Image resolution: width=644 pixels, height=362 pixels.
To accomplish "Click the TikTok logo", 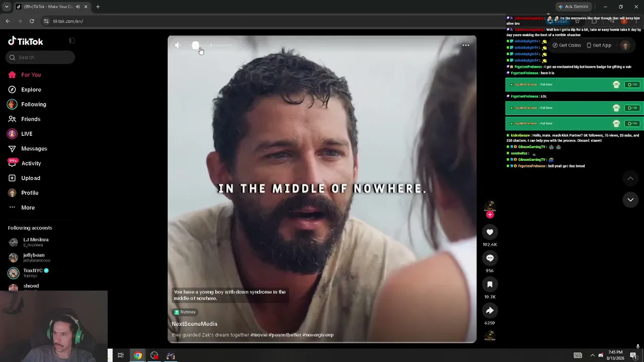I will (26, 41).
